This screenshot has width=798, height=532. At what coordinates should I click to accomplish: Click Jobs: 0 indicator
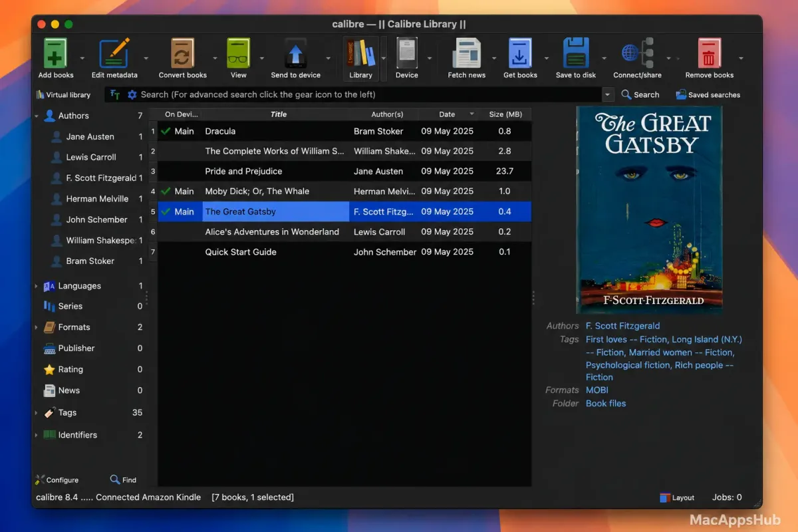(727, 497)
